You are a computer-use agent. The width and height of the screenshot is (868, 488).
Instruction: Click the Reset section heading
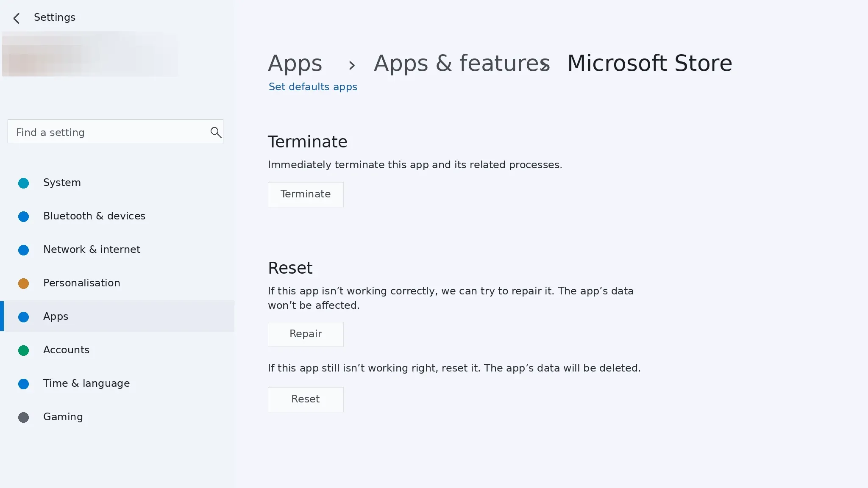[x=290, y=268]
